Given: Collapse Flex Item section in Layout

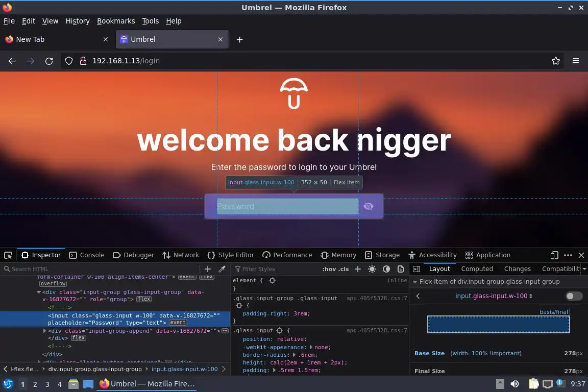Looking at the screenshot, I should coord(415,282).
